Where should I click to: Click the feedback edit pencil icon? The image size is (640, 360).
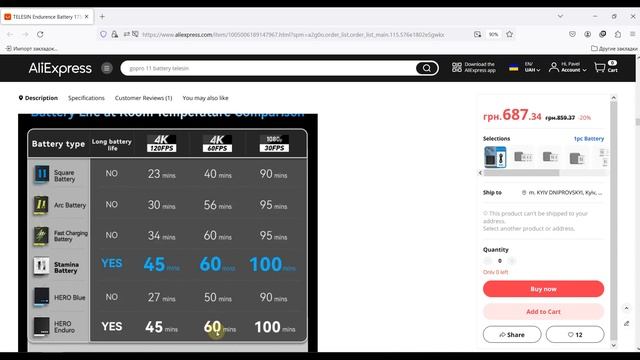(627, 324)
